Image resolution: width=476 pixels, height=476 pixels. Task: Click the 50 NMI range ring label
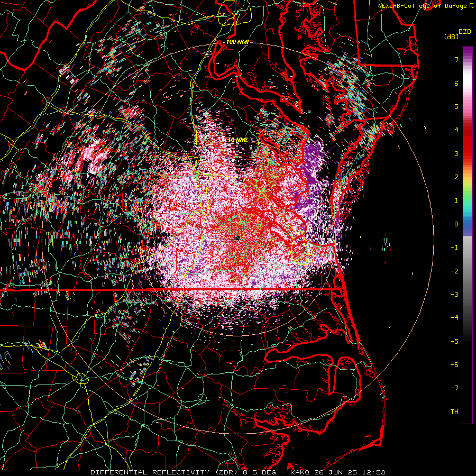tap(237, 140)
